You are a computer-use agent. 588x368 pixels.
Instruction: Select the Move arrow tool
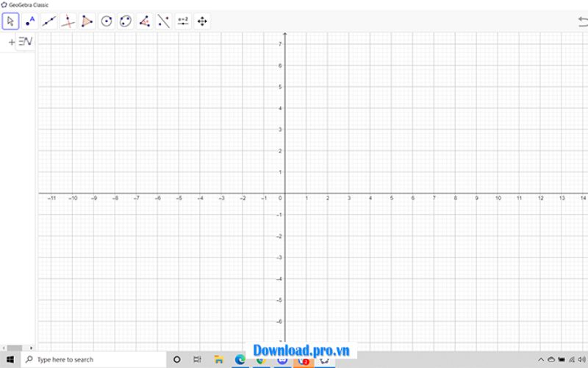[10, 21]
